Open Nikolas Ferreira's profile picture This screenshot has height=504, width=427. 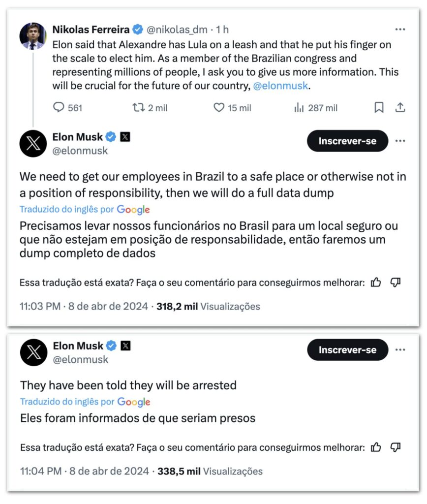(33, 36)
